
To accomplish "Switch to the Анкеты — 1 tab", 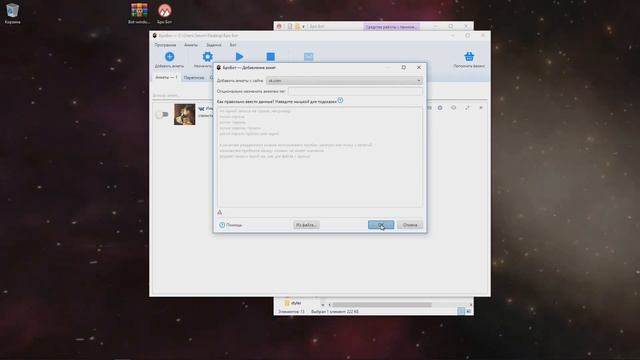I will coord(166,77).
